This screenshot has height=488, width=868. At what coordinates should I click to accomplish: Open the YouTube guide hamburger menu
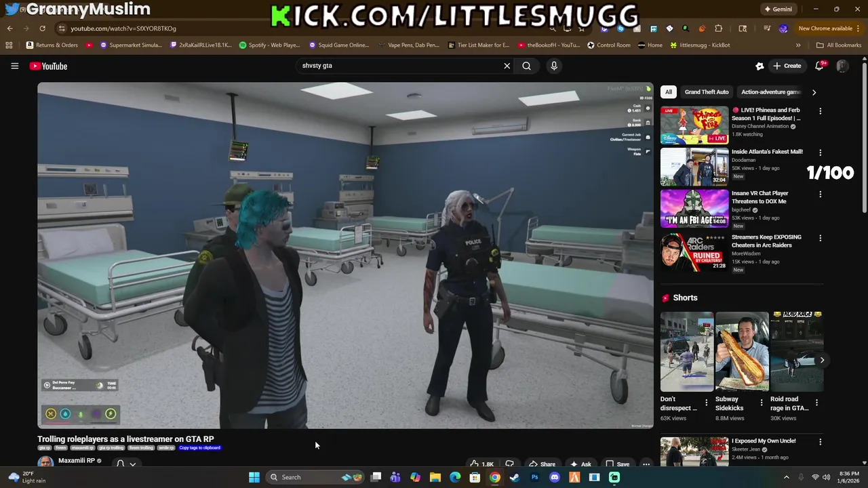14,66
